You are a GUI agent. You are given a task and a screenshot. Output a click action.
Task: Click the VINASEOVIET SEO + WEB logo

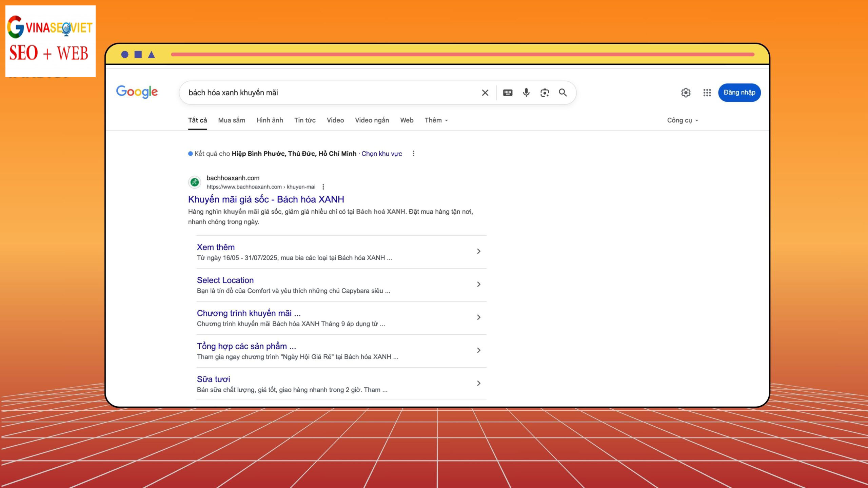pyautogui.click(x=51, y=41)
